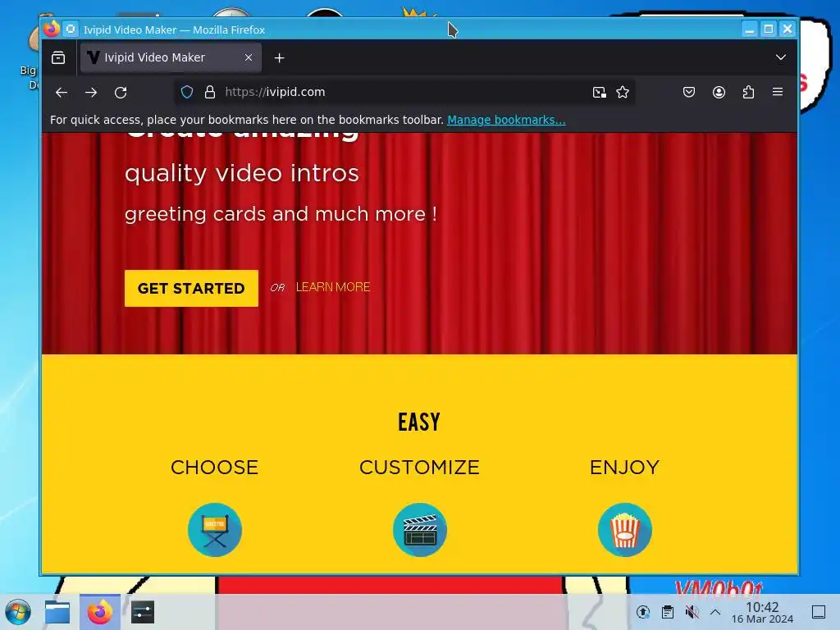
Task: Select the Ivipid Video Maker tab
Action: point(171,57)
